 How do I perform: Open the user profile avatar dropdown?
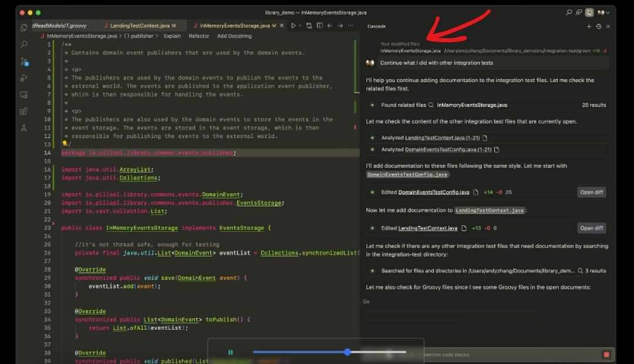coord(603,12)
